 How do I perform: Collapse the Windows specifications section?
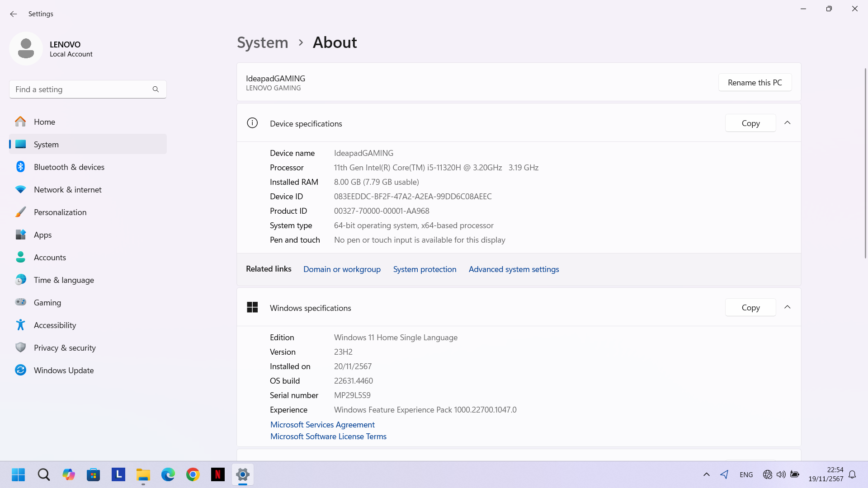pos(787,307)
